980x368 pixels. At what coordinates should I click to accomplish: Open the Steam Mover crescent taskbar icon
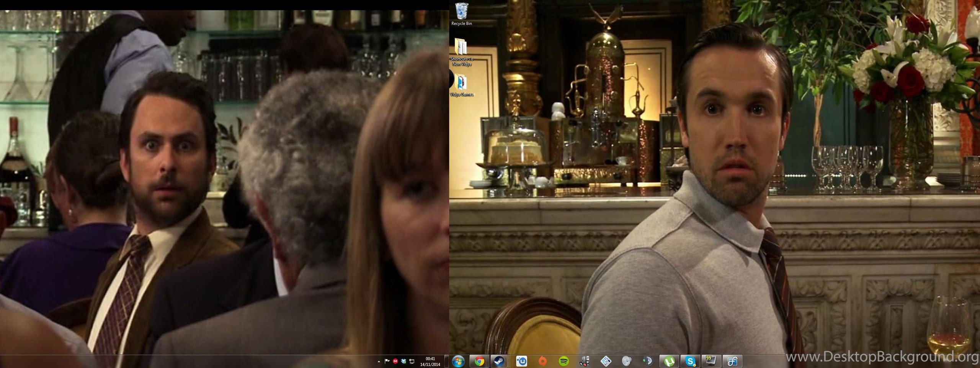[648, 361]
